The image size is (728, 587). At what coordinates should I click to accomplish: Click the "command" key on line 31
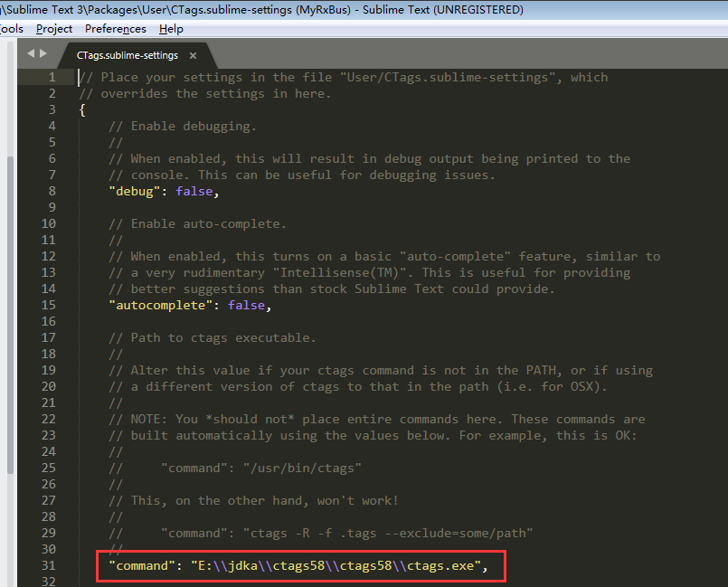point(142,565)
